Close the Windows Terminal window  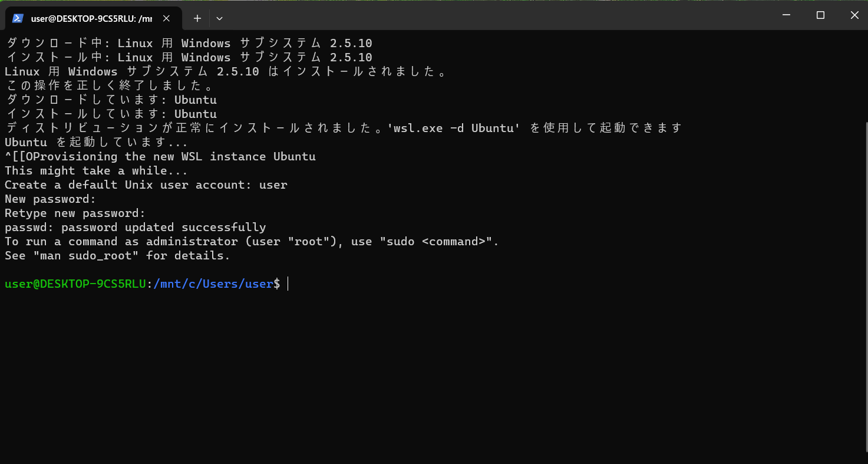(854, 15)
